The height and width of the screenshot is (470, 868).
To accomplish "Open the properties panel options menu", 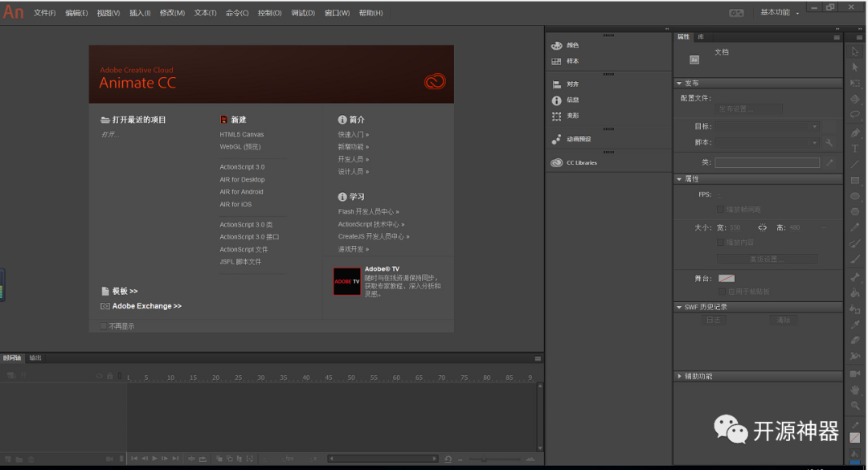I will [837, 37].
